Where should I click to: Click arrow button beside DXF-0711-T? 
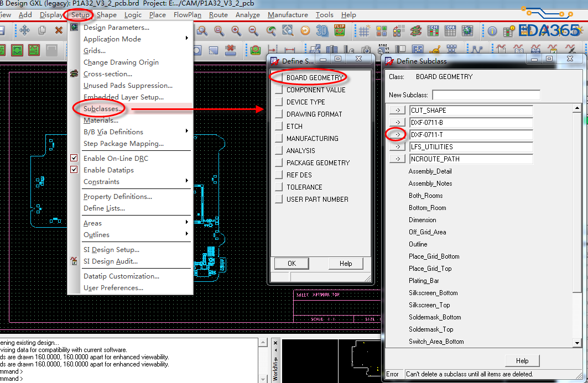pyautogui.click(x=398, y=134)
